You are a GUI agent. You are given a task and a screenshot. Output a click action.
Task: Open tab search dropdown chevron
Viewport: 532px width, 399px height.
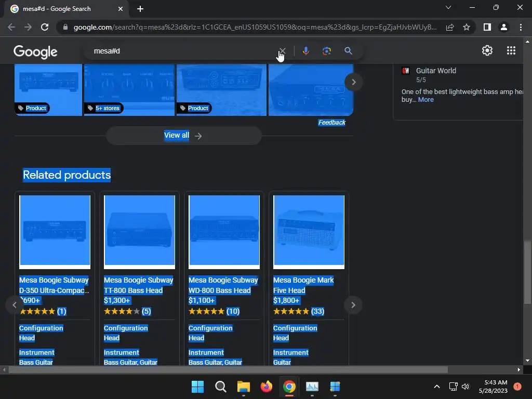[448, 7]
